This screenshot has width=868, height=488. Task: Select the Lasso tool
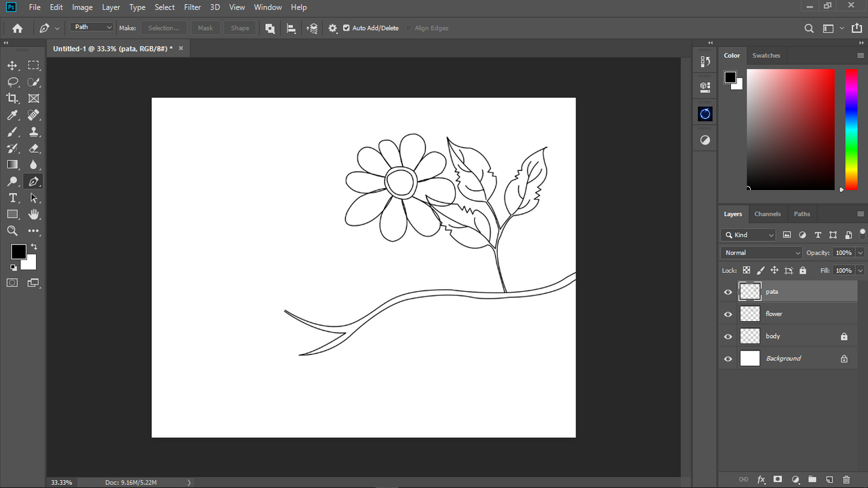click(12, 82)
